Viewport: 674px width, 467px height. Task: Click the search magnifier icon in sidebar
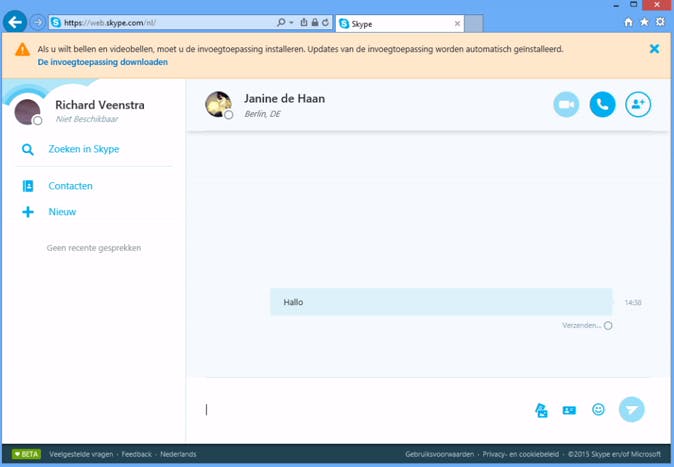tap(28, 150)
